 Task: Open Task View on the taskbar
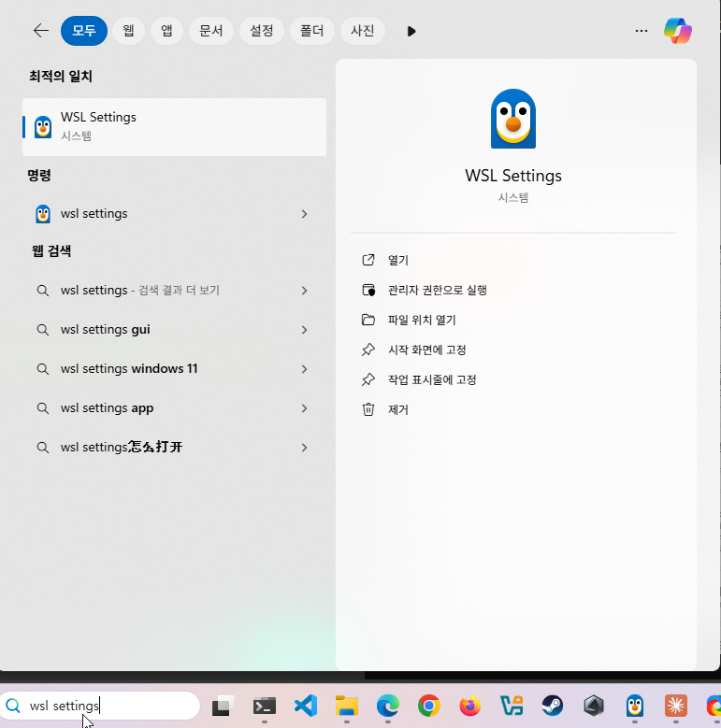tap(223, 706)
